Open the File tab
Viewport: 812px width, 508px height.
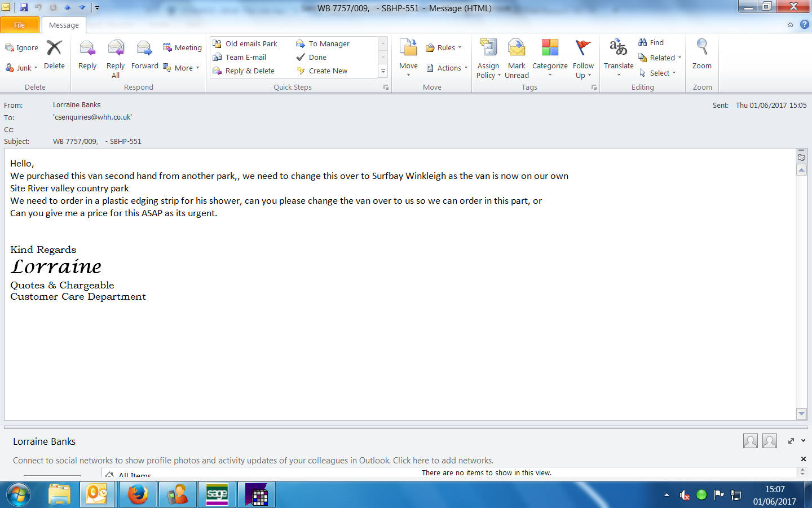point(20,25)
